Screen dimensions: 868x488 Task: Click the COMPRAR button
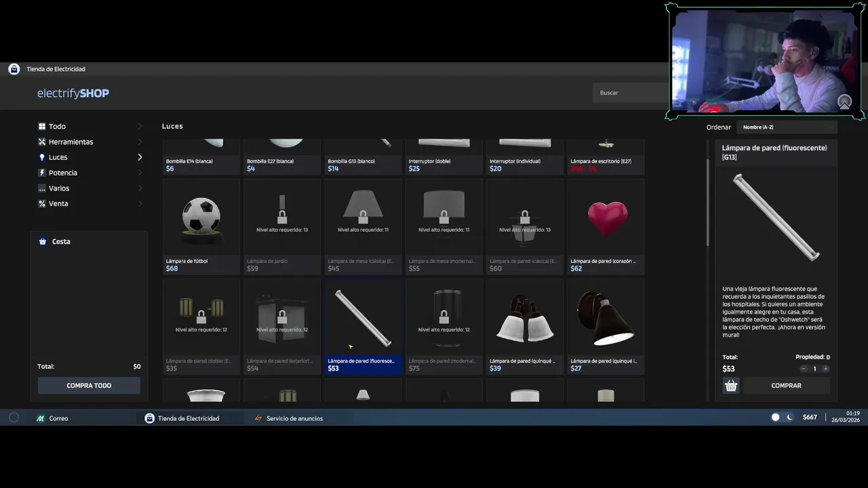(787, 386)
